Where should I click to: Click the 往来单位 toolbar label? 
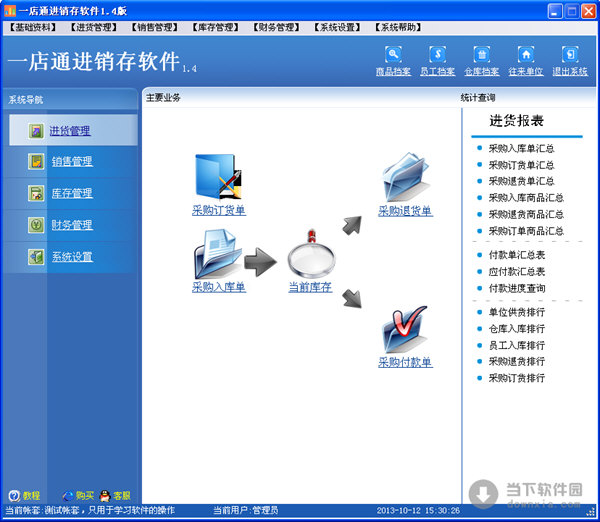526,72
